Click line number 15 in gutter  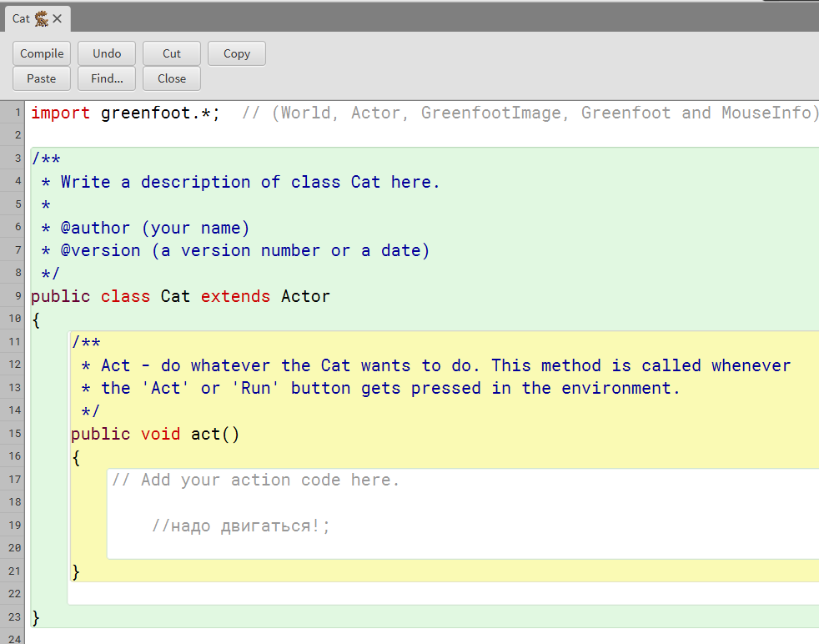(15, 434)
